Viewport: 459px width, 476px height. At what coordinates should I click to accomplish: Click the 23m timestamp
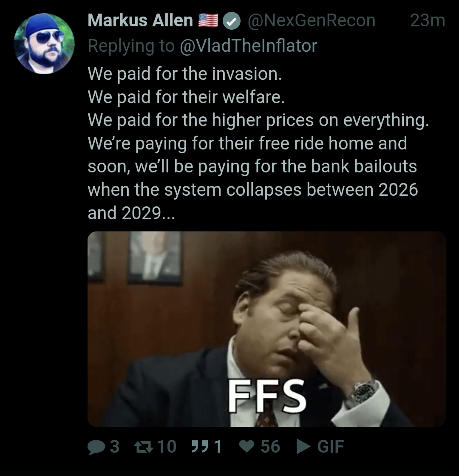coord(428,21)
